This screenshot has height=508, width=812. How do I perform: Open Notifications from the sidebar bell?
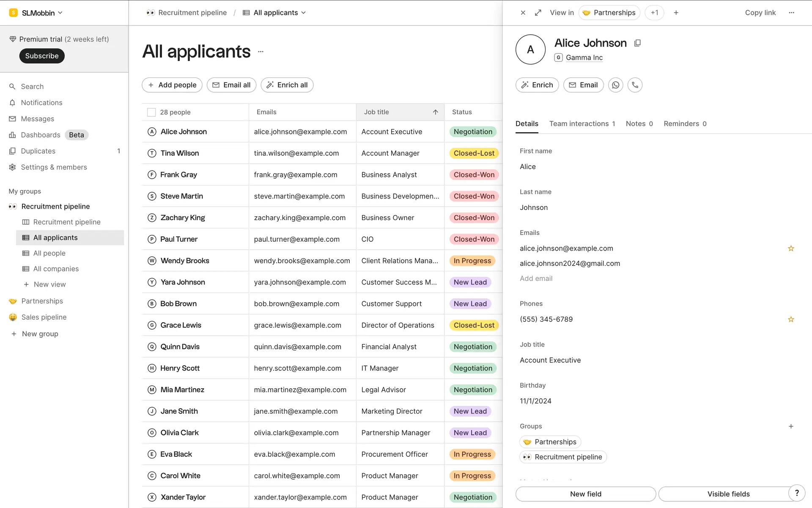[x=41, y=102]
